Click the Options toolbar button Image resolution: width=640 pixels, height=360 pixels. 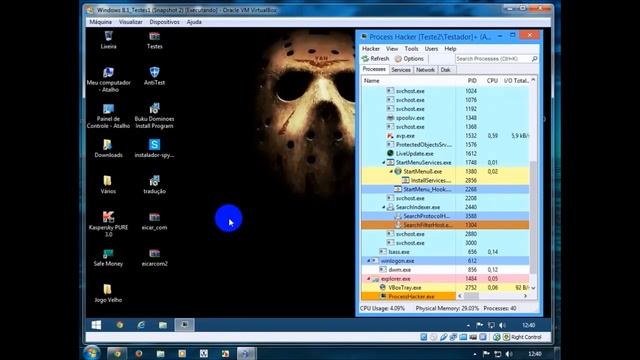(409, 59)
